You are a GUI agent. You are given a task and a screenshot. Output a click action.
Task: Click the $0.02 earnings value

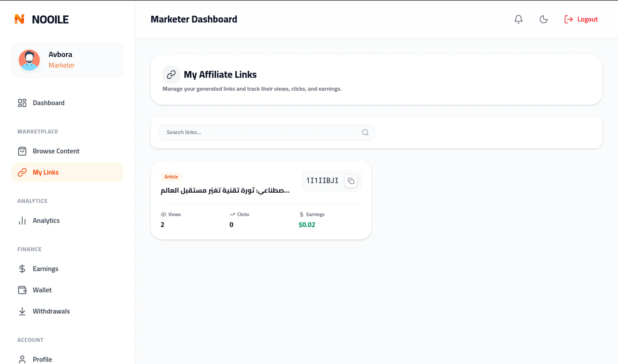click(x=307, y=225)
